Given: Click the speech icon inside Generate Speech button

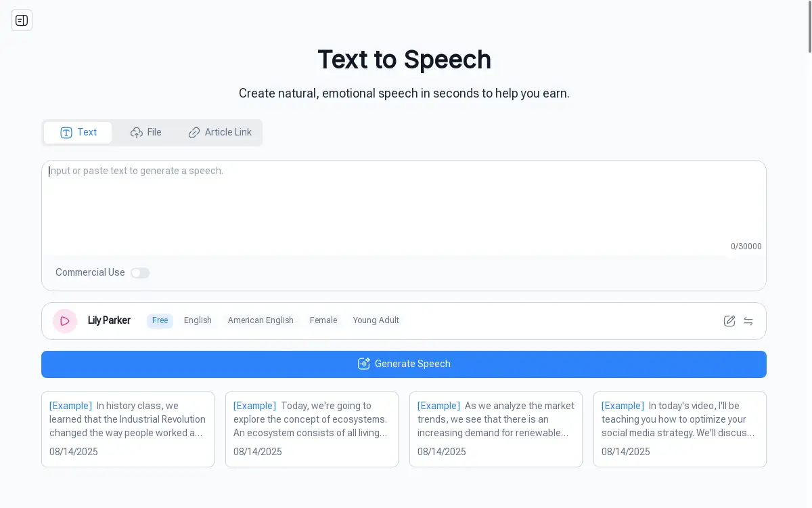Looking at the screenshot, I should [x=364, y=364].
